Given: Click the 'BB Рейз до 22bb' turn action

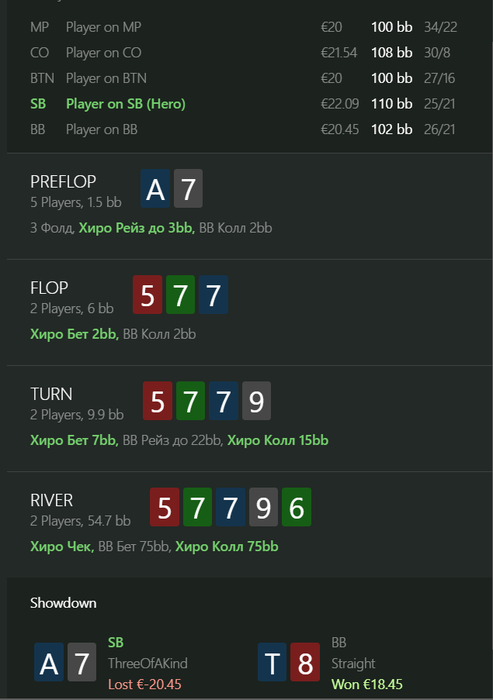Looking at the screenshot, I should click(172, 441).
